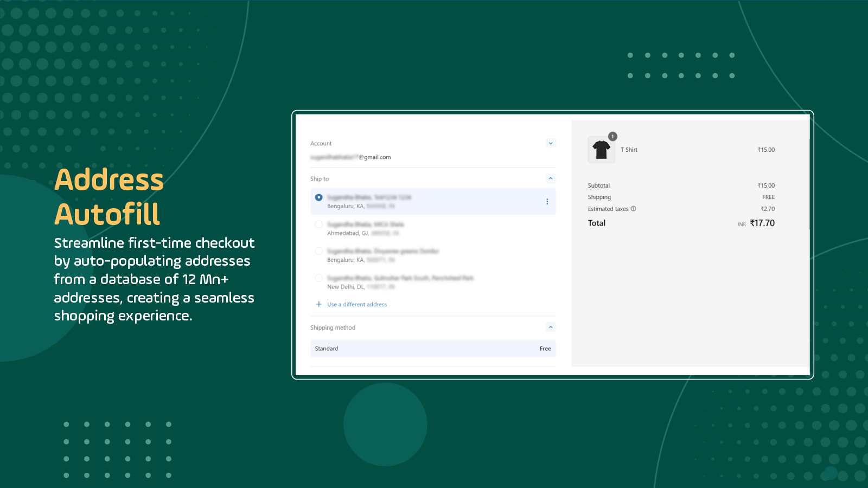Click the T Shirt product name
The width and height of the screenshot is (868, 488).
(x=629, y=150)
